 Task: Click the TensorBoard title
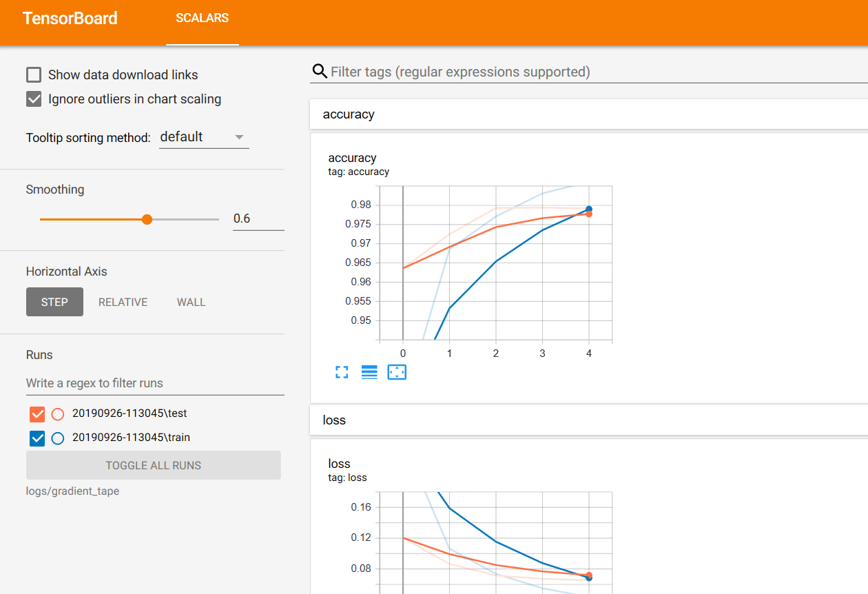(x=70, y=19)
